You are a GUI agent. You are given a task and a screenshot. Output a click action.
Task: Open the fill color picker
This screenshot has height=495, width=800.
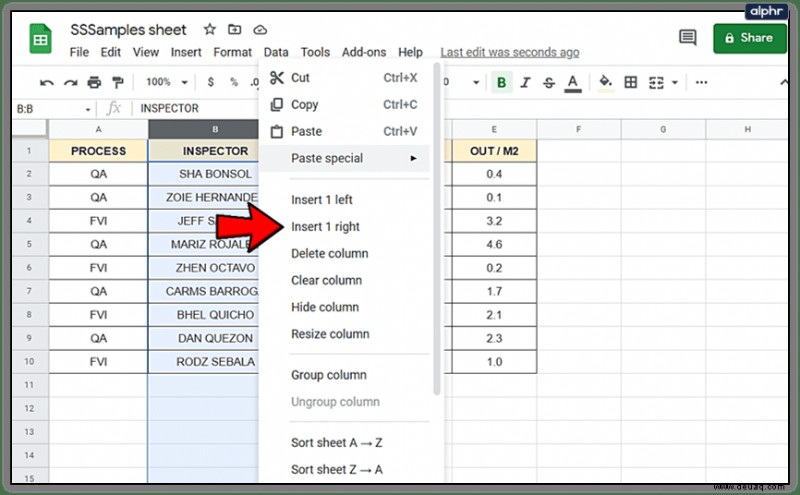[606, 83]
